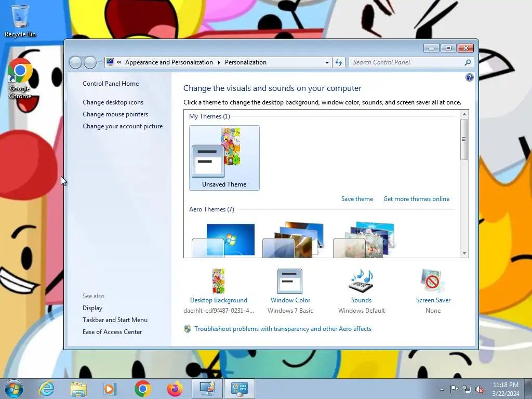Click the Back navigation arrow button
Image resolution: width=532 pixels, height=399 pixels.
(75, 62)
